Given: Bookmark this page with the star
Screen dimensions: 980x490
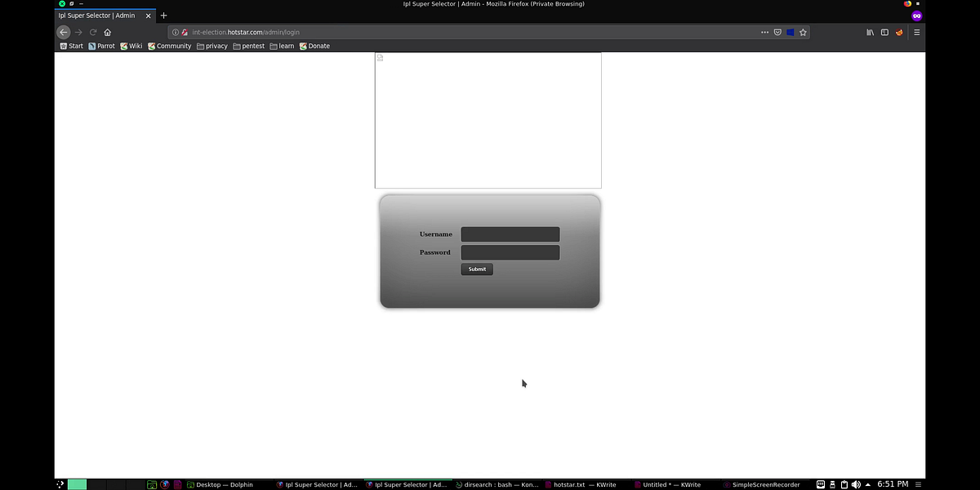Looking at the screenshot, I should 804,32.
